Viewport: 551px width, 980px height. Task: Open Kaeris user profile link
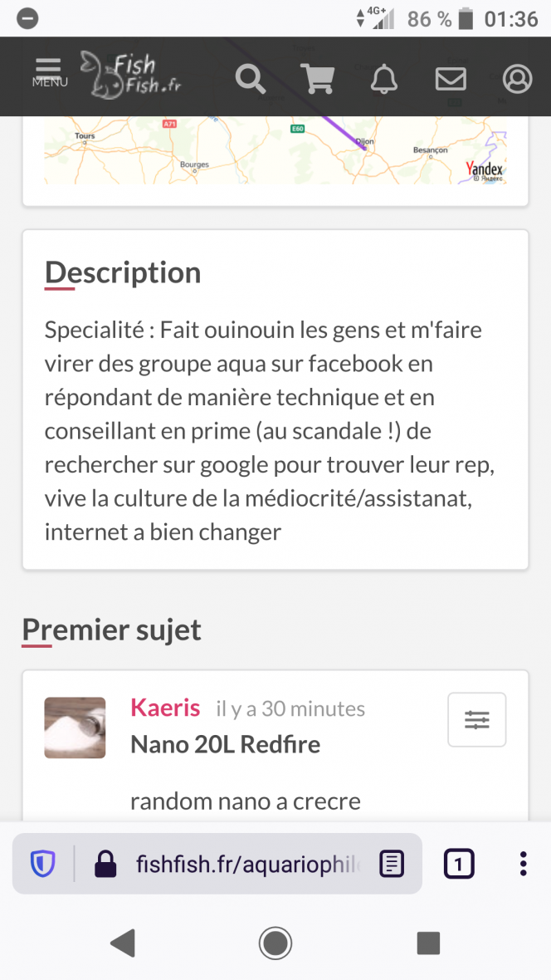point(166,708)
